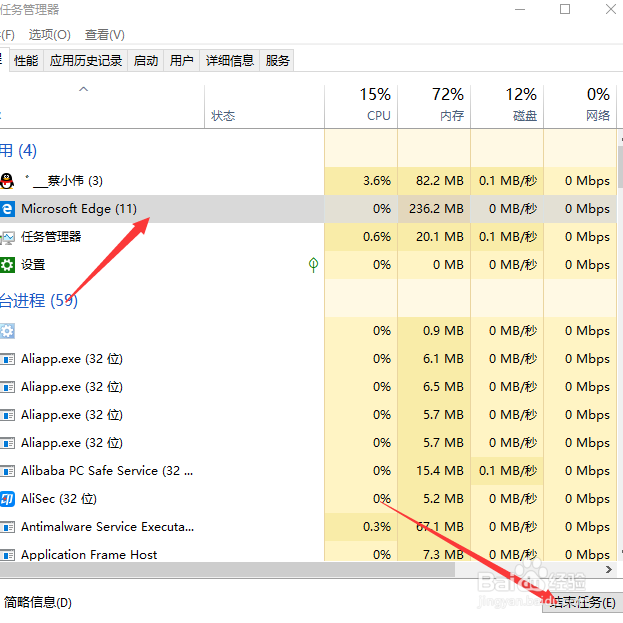Select the 任务管理器 process name
This screenshot has height=623, width=623.
click(x=51, y=237)
